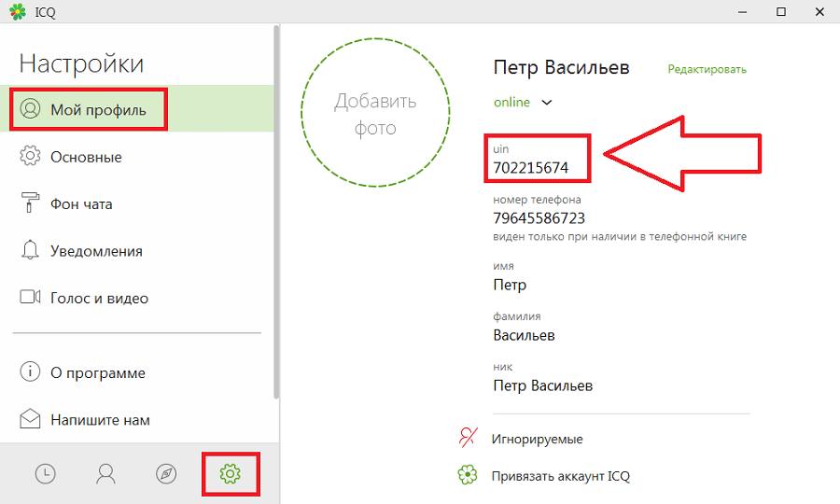Click the camera icon for Голос и видео
Viewport: 840px width, 504px height.
pos(30,297)
